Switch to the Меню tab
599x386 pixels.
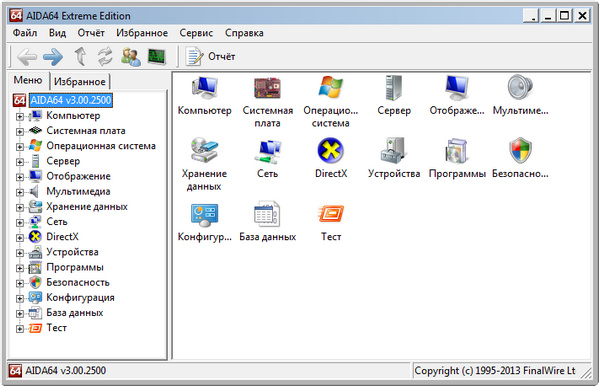(x=28, y=80)
